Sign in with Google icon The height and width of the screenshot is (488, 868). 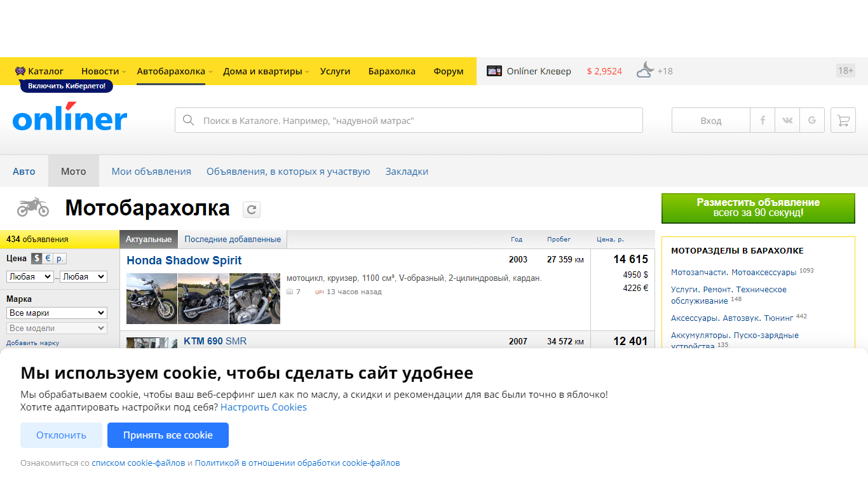(x=812, y=120)
